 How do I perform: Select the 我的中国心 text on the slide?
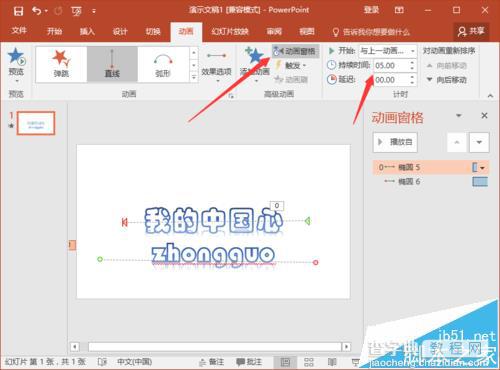(x=213, y=220)
